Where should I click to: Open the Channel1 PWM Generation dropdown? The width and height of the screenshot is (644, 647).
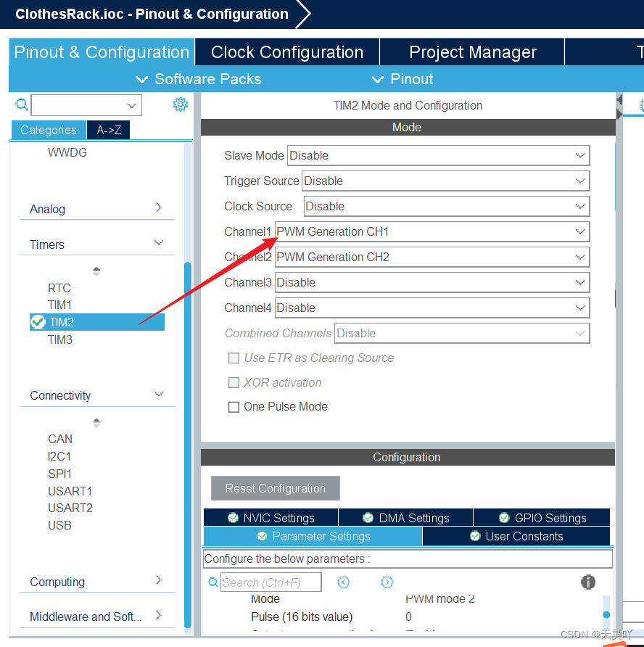(x=432, y=231)
